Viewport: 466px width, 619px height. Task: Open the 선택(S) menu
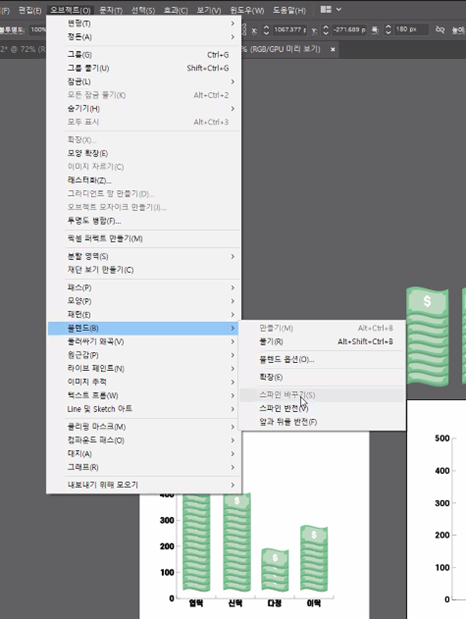pyautogui.click(x=143, y=10)
